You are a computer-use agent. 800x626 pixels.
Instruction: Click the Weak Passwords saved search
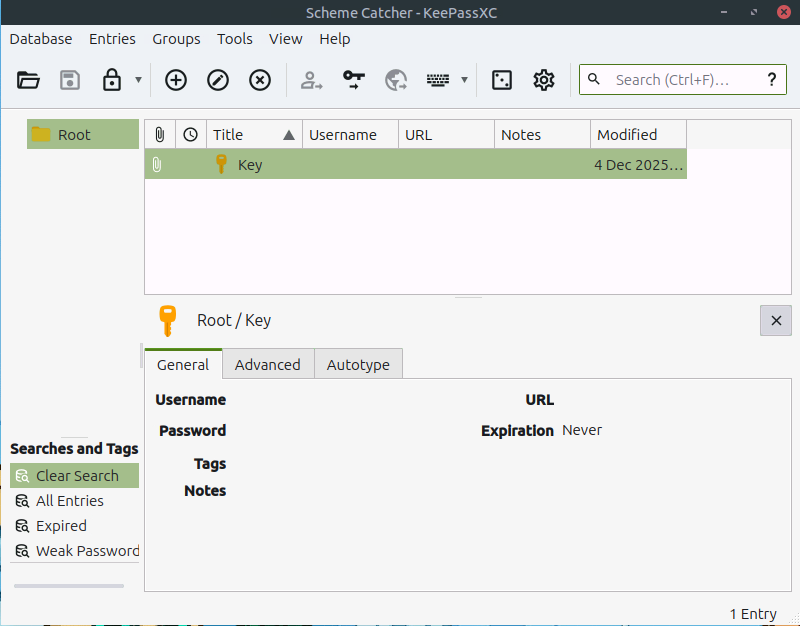tap(87, 551)
